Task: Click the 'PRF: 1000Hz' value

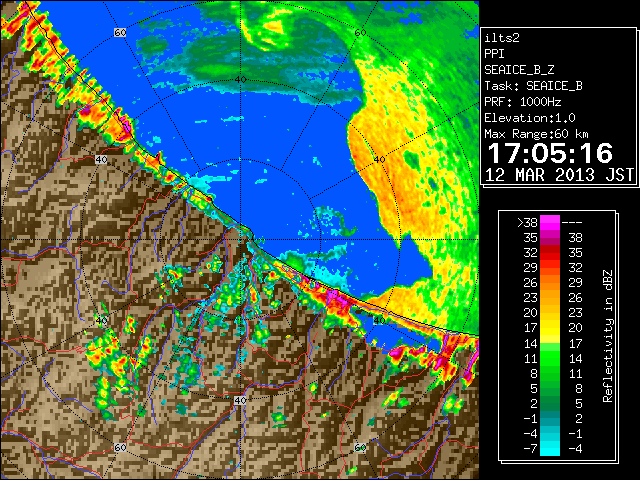Action: pyautogui.click(x=523, y=102)
